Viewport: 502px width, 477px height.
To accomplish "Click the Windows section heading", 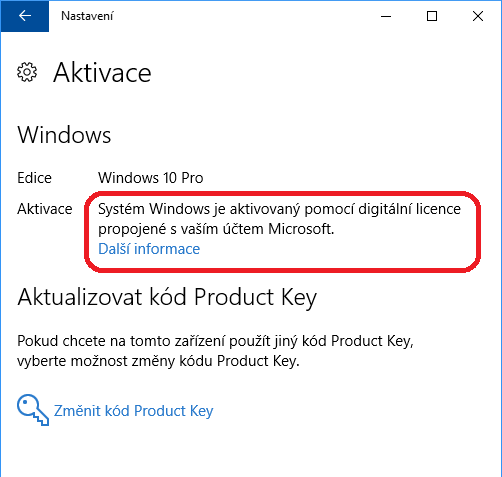I will pos(64,135).
